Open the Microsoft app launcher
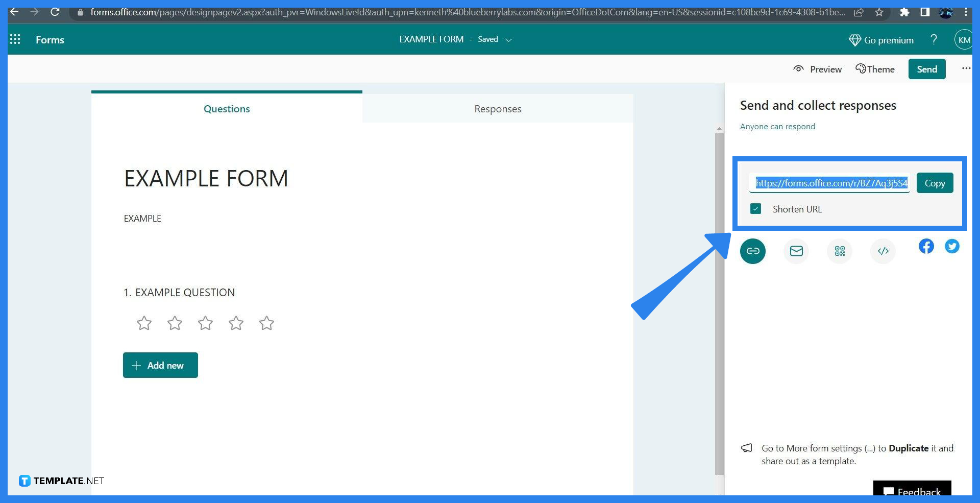 (x=15, y=39)
